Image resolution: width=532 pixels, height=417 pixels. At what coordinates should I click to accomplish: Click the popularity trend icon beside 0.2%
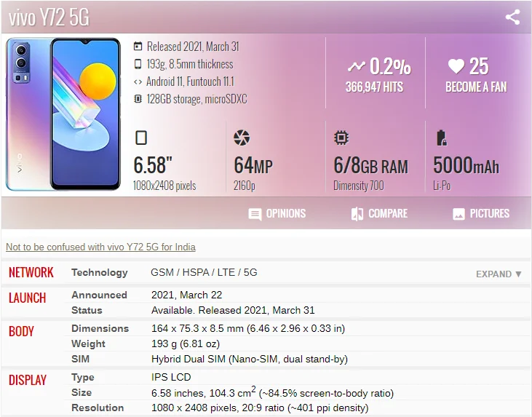point(357,66)
